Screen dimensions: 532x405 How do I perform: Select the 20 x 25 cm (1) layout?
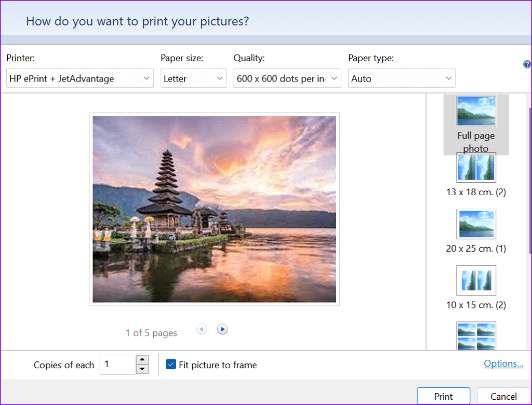pos(476,224)
